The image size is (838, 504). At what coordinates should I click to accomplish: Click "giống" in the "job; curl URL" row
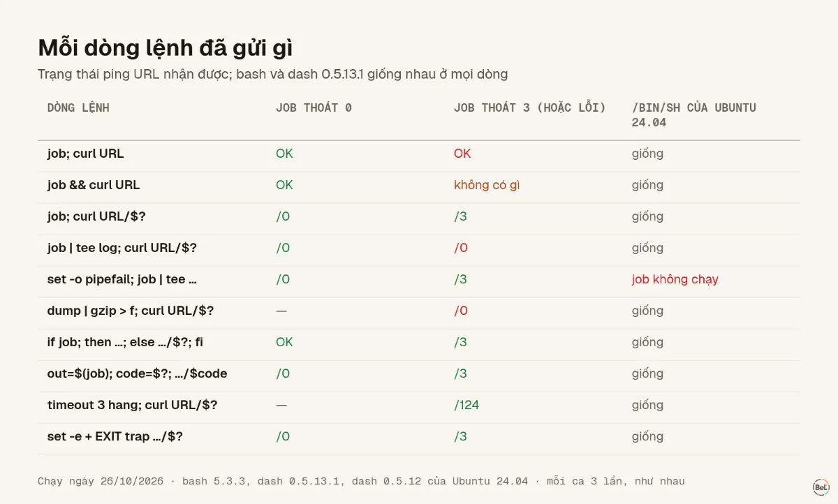tap(647, 154)
